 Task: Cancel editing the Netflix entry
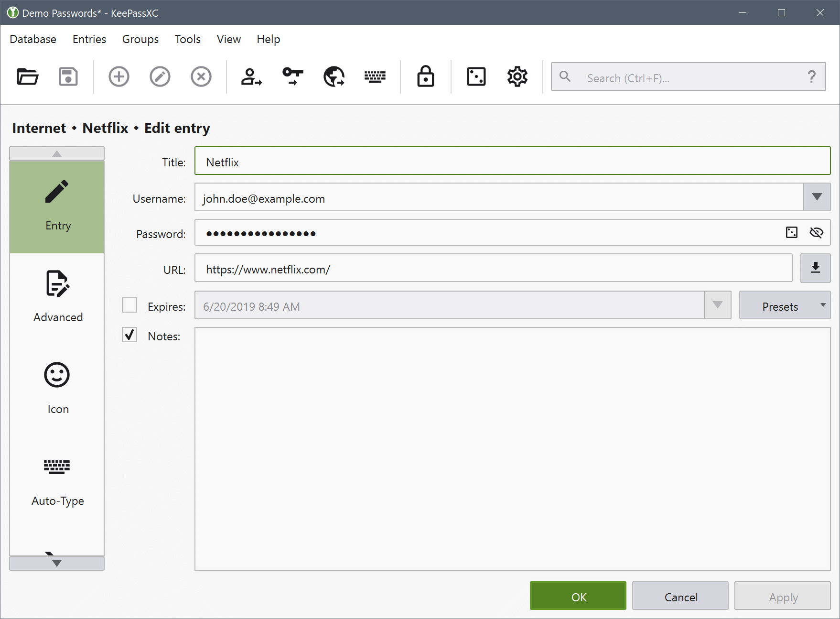point(680,596)
